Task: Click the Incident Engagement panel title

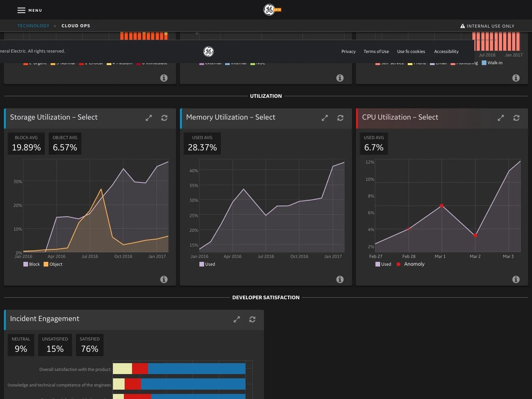Action: [x=45, y=319]
